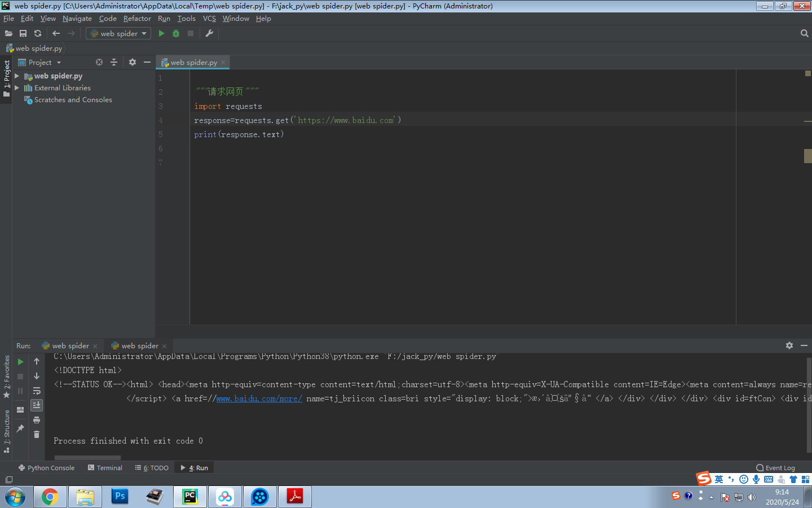Open the 4: Run tool window button
812x508 pixels.
[195, 468]
